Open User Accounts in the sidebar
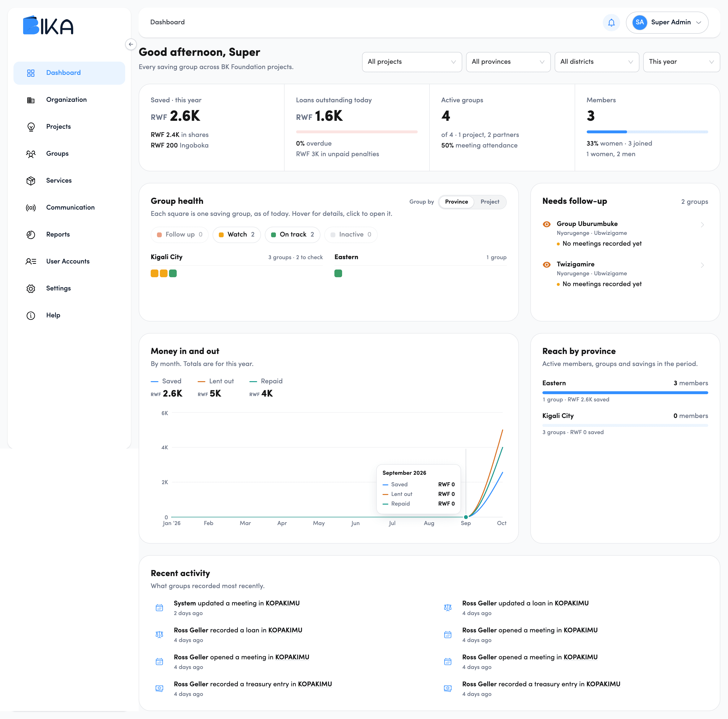The width and height of the screenshot is (728, 719). 69,261
